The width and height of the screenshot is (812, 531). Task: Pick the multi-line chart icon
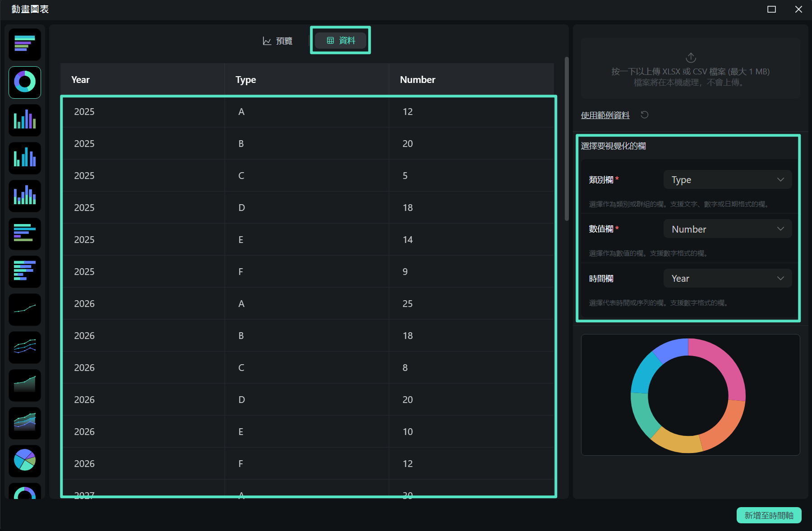pos(25,347)
